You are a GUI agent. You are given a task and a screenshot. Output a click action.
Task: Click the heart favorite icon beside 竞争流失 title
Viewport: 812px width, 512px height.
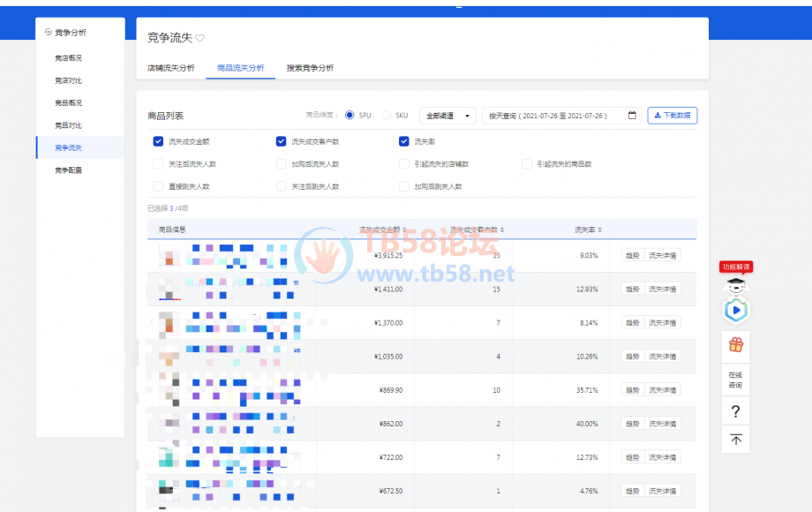click(199, 38)
